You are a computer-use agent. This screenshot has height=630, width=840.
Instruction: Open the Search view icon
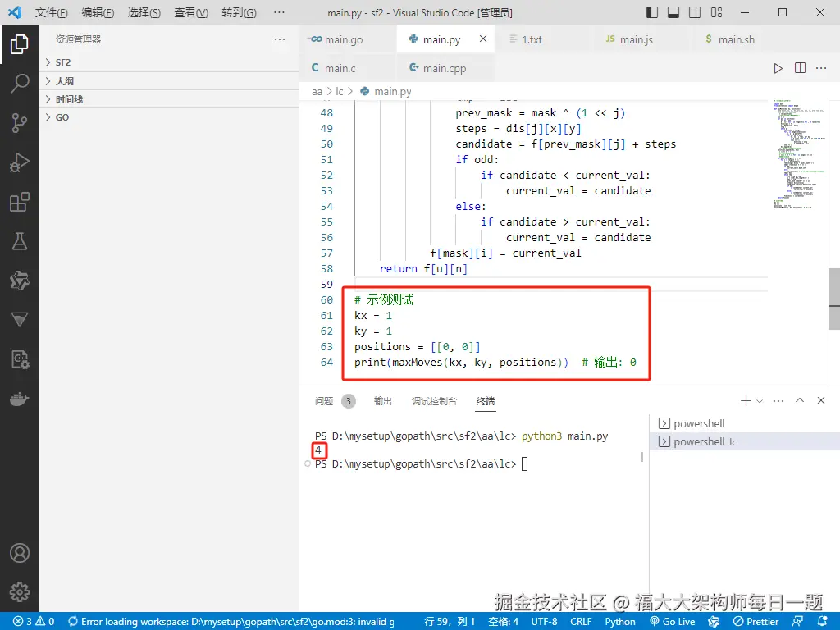coord(20,84)
